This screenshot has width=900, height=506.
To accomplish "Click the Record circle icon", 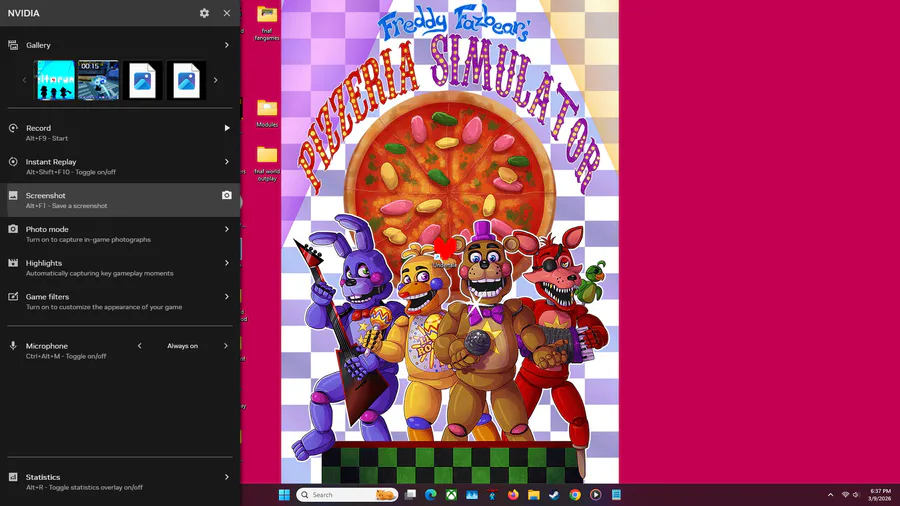I will pyautogui.click(x=13, y=128).
